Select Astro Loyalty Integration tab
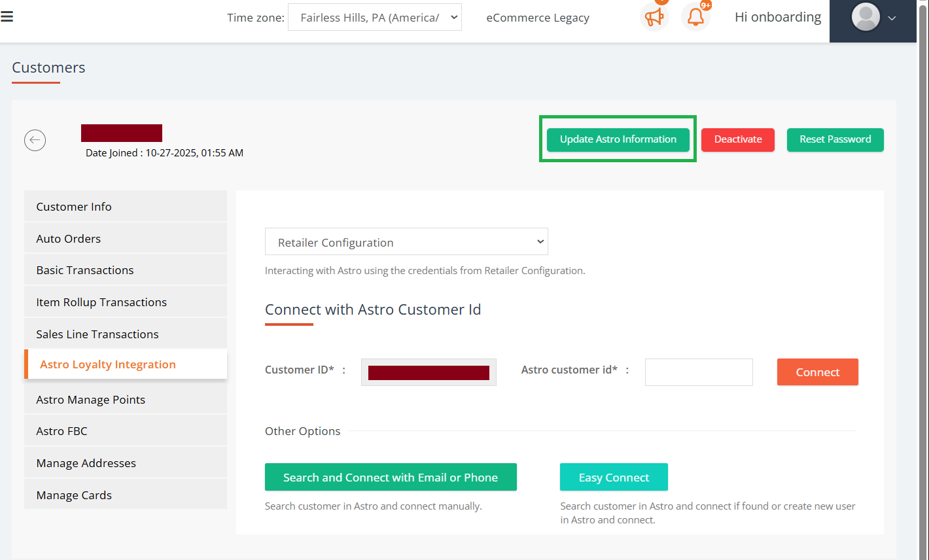This screenshot has height=560, width=929. tap(126, 364)
